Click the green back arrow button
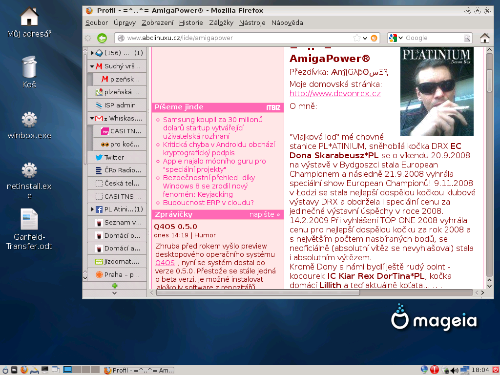This screenshot has height=375, width=500. [102, 38]
